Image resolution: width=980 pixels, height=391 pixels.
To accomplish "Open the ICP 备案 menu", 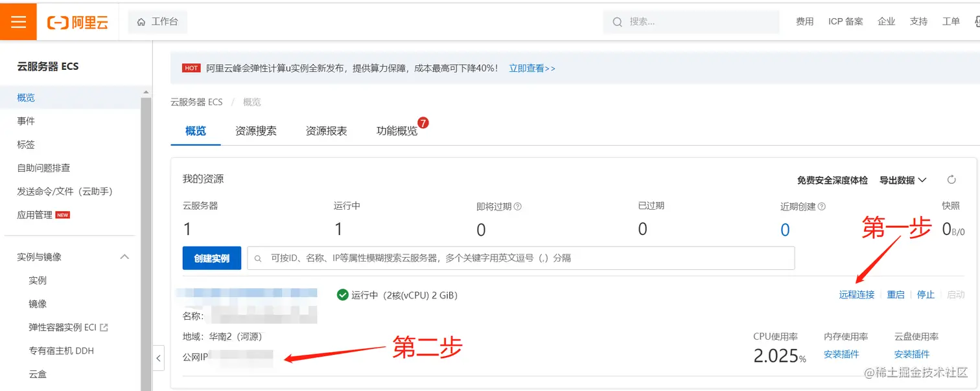I will (845, 22).
